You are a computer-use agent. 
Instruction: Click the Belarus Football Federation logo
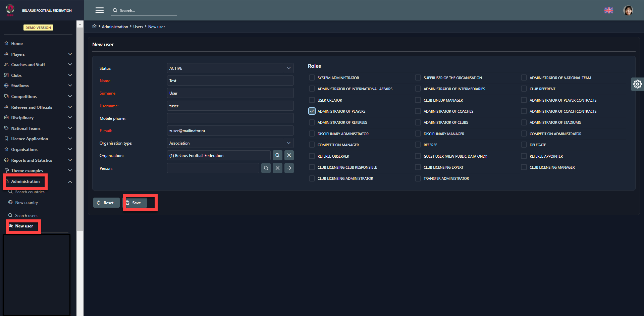[x=10, y=10]
